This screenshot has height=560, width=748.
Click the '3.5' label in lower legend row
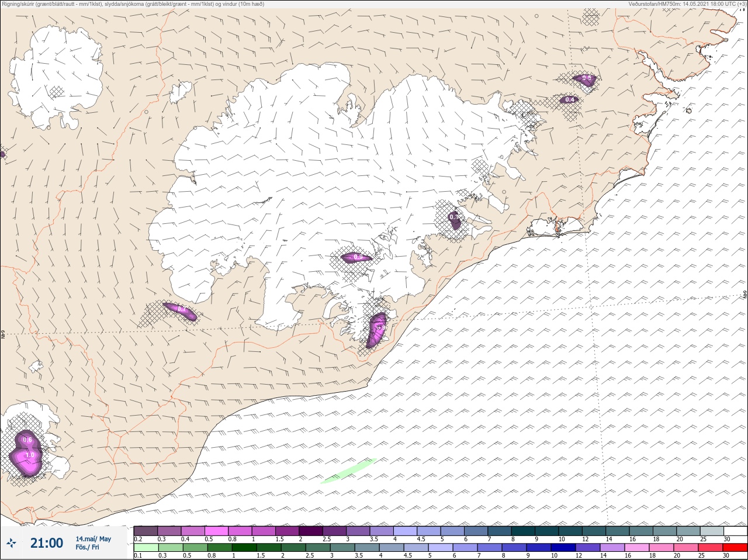360,556
